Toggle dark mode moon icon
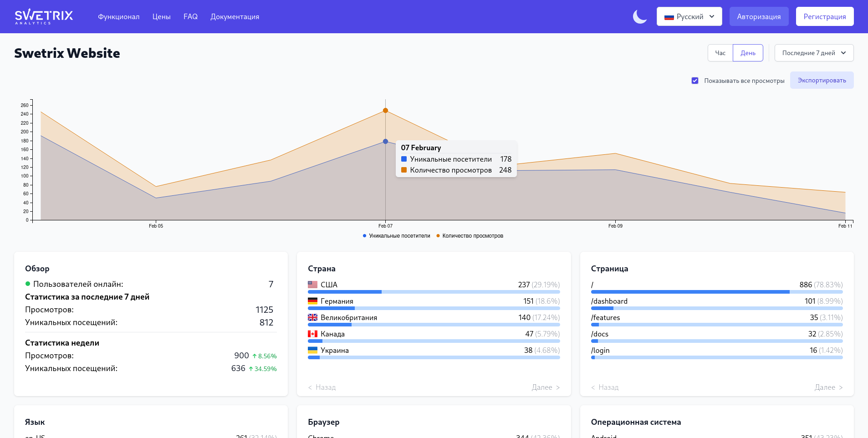The height and width of the screenshot is (438, 868). (640, 17)
